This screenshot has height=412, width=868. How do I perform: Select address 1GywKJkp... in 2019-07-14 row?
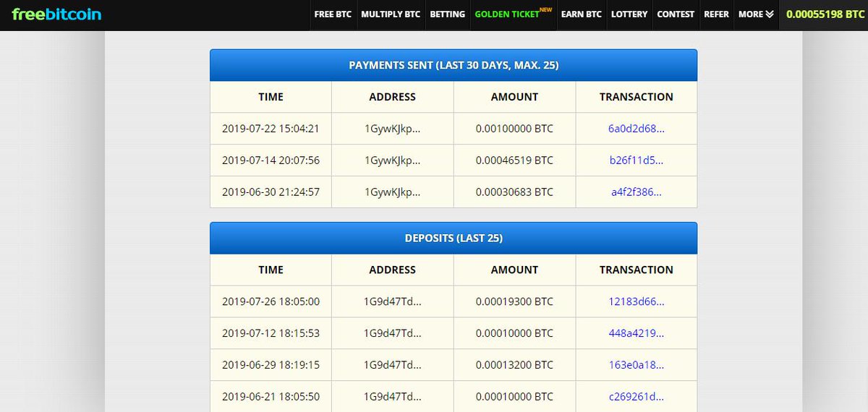pos(392,160)
